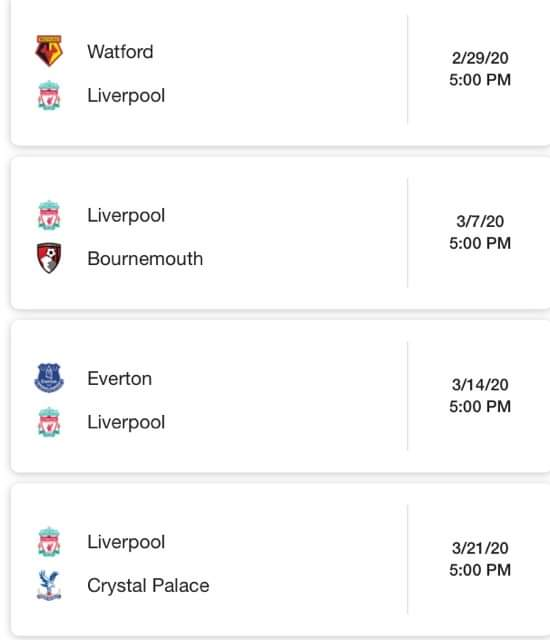This screenshot has width=550, height=640.
Task: Open the Watford team name
Action: [x=120, y=52]
